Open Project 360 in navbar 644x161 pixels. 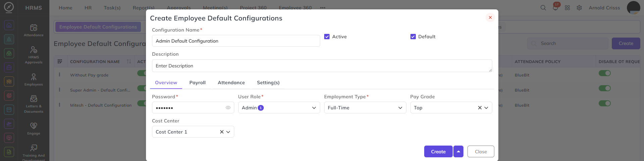coord(253,8)
